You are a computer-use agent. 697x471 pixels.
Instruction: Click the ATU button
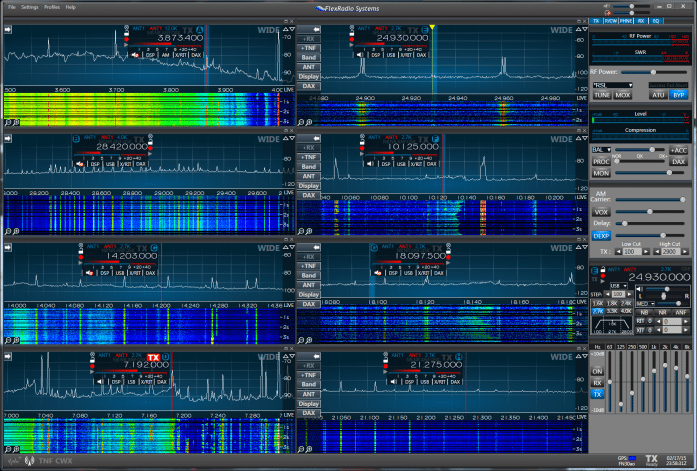pos(658,95)
